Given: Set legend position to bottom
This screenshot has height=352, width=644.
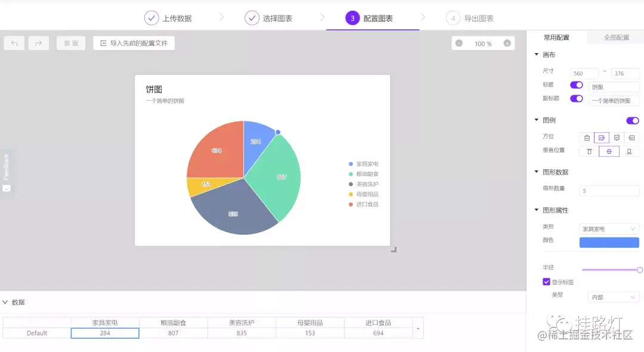Looking at the screenshot, I should tap(617, 138).
